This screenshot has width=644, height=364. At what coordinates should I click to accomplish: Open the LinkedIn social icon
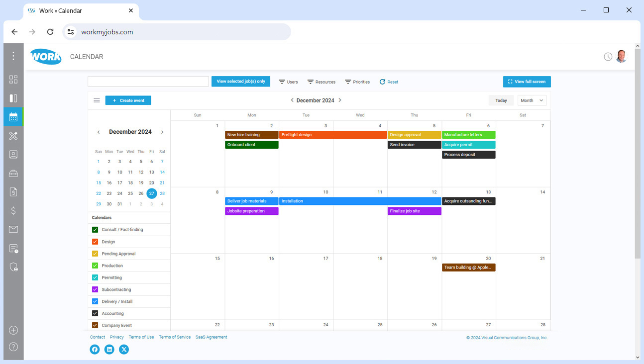pyautogui.click(x=109, y=350)
